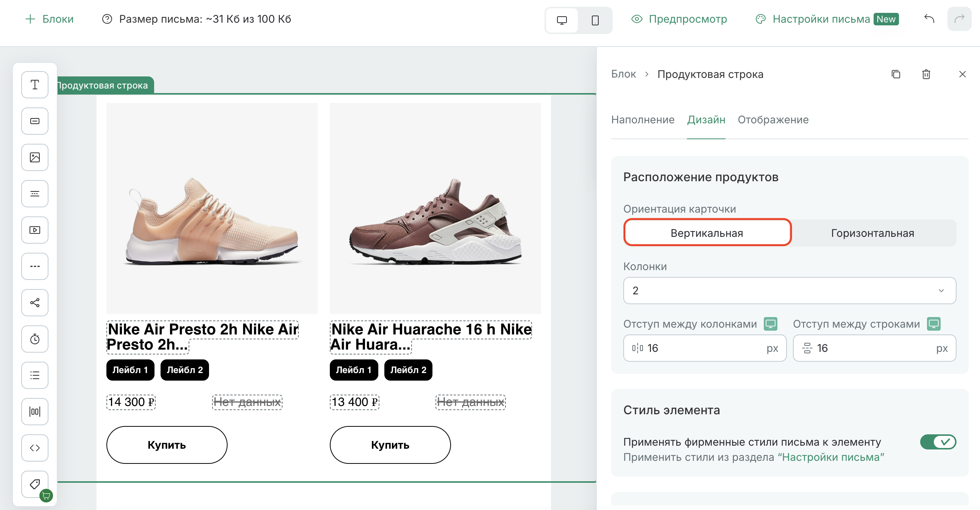Select the Nike Air Huarache 16 h title
980x510 pixels.
(x=431, y=337)
